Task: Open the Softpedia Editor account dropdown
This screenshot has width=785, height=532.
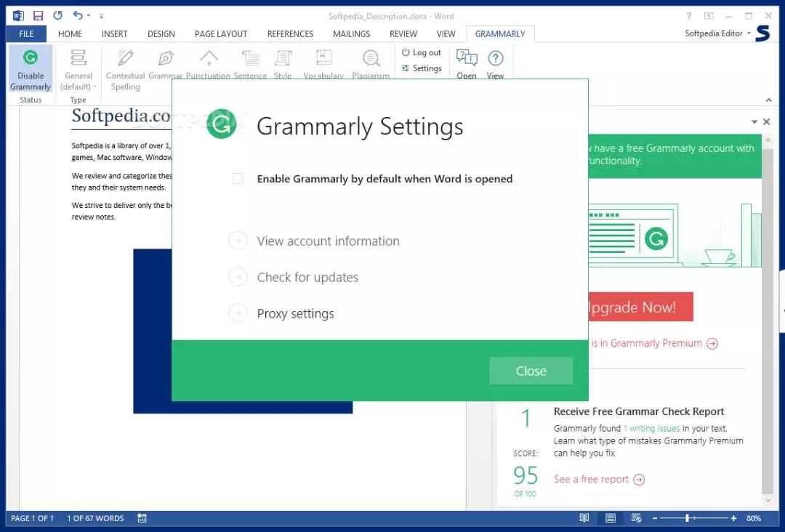Action: 718,33
